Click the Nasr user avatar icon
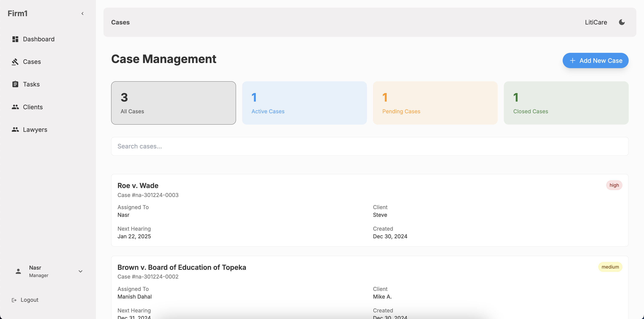Viewport: 644px width, 319px height. [x=18, y=271]
